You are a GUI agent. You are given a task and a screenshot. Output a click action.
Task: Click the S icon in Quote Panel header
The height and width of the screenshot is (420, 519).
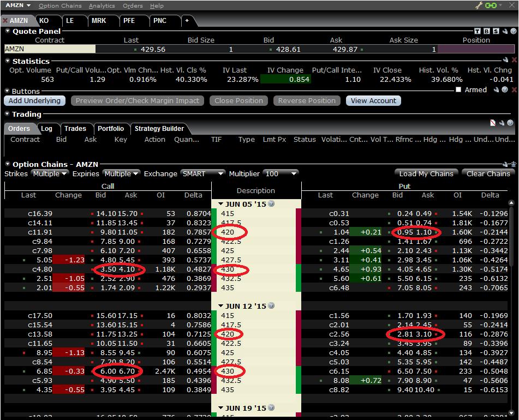(x=496, y=31)
